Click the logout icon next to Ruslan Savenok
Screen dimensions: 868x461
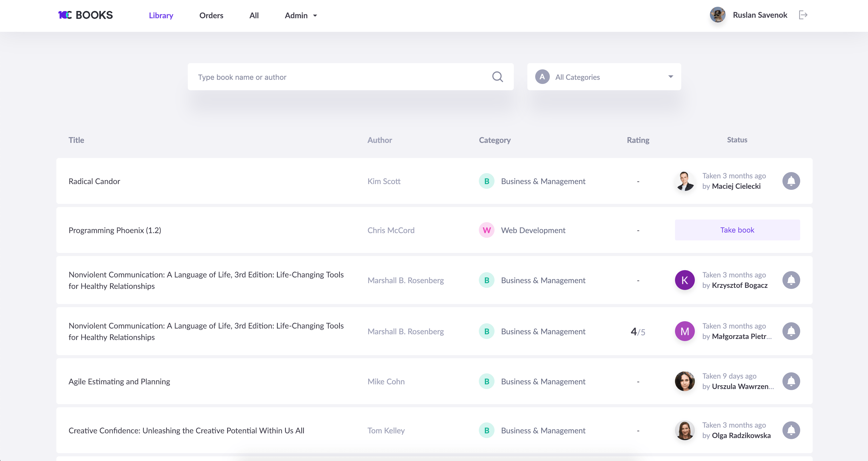[803, 15]
